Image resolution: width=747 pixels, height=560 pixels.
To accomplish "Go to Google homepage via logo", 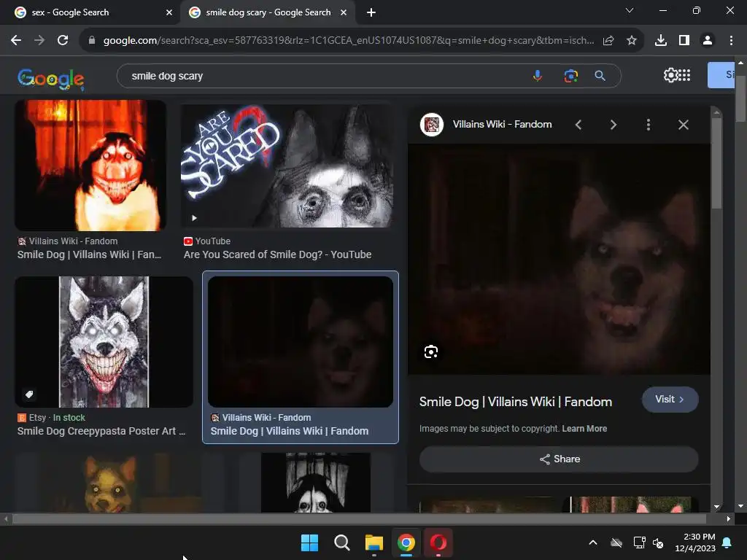I will click(50, 78).
